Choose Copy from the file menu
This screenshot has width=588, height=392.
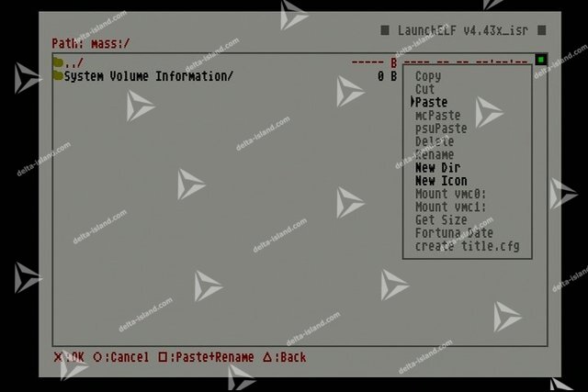(428, 76)
